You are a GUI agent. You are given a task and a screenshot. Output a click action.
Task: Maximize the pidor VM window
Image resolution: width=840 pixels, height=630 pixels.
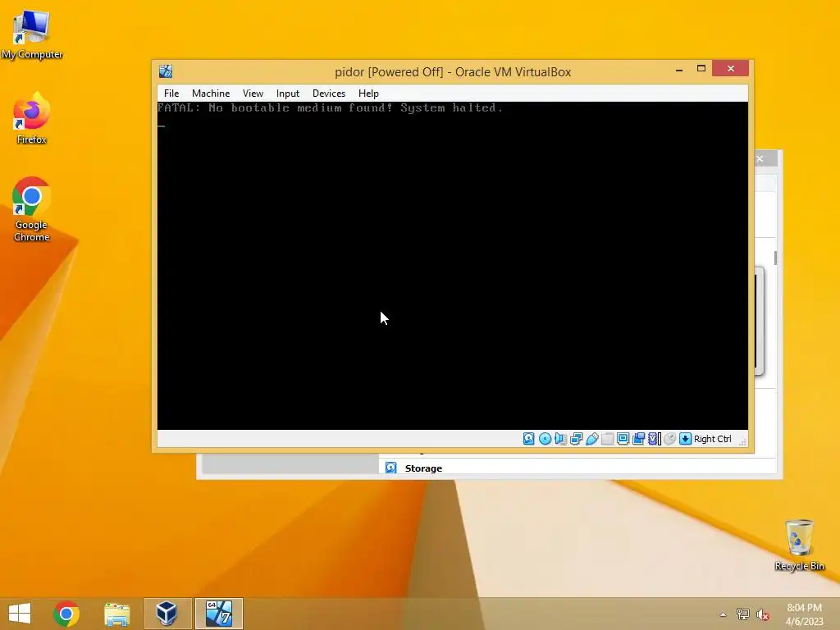pyautogui.click(x=701, y=69)
